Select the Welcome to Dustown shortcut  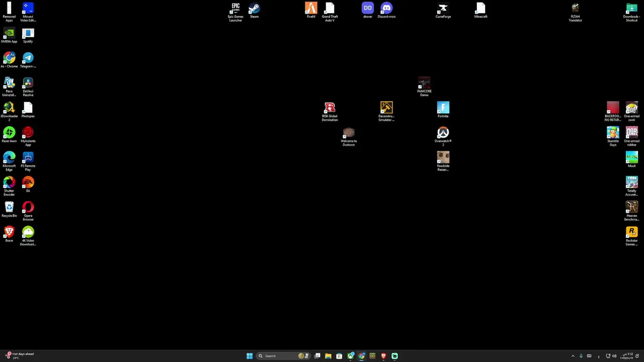(349, 136)
